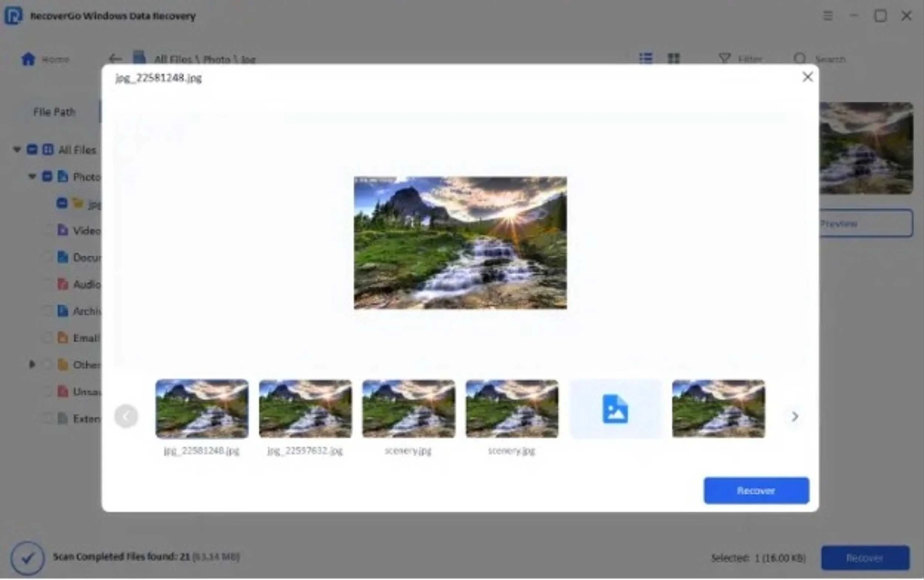Viewport: 924px width, 580px height.
Task: Click the All Files \ Photo \ Jpg breadcrumb
Action: [x=205, y=59]
